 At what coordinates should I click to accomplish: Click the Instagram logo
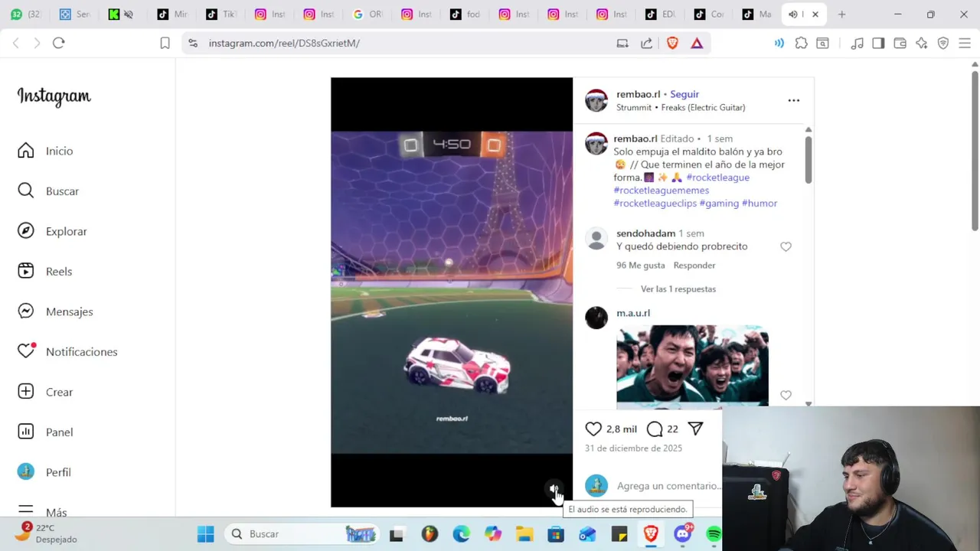pos(54,96)
